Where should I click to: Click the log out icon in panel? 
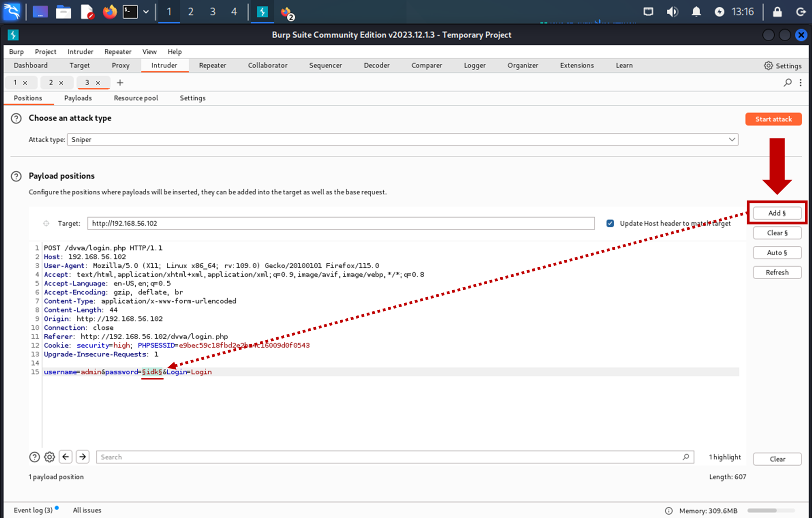click(801, 12)
